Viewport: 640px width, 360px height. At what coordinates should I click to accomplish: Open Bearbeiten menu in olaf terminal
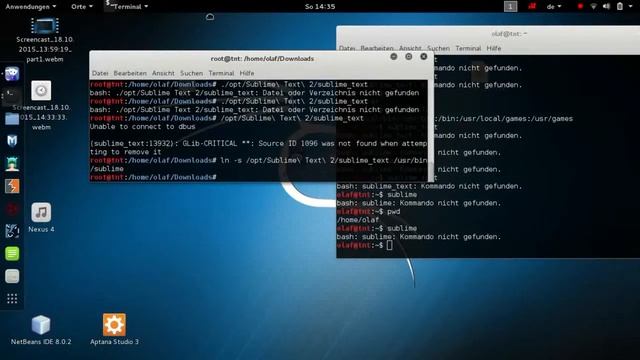pos(377,48)
